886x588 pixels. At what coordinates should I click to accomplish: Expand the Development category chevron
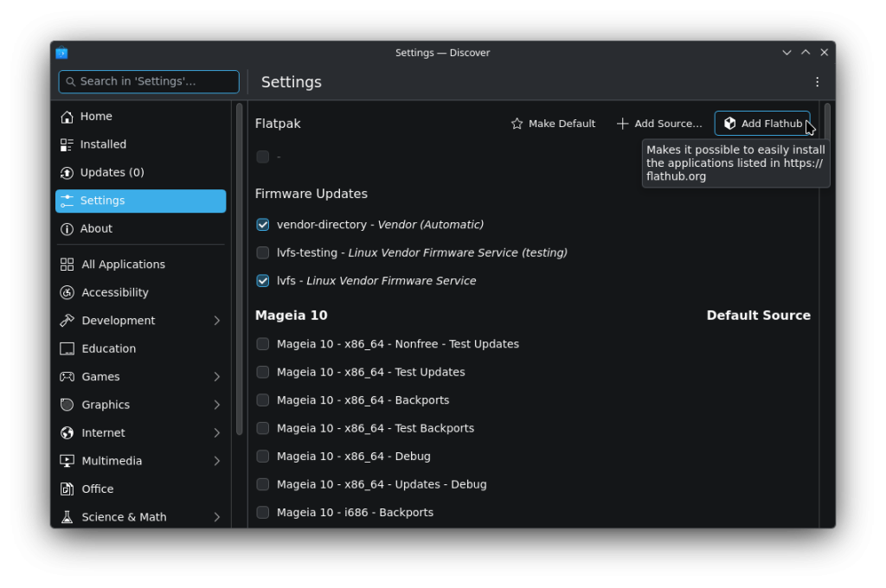click(x=217, y=321)
